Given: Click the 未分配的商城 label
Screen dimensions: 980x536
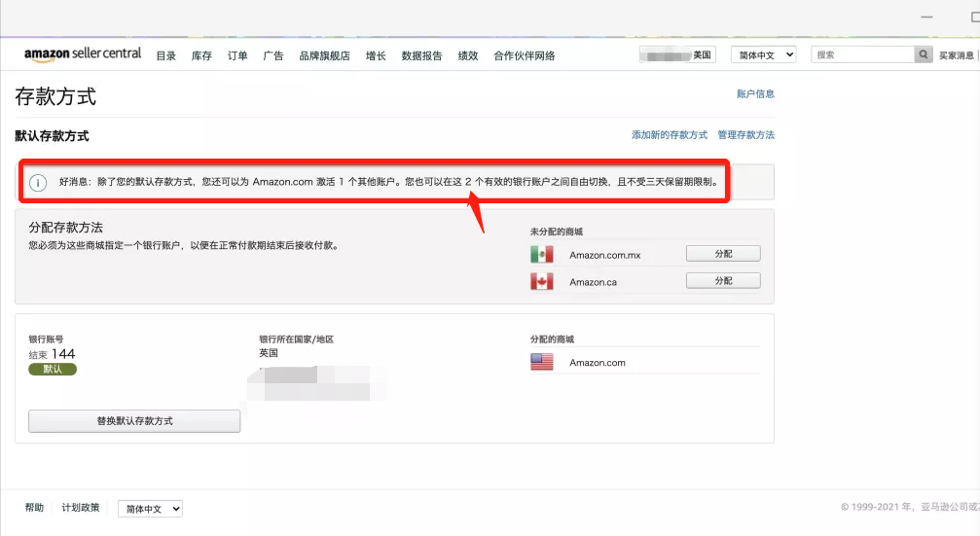Looking at the screenshot, I should (557, 232).
